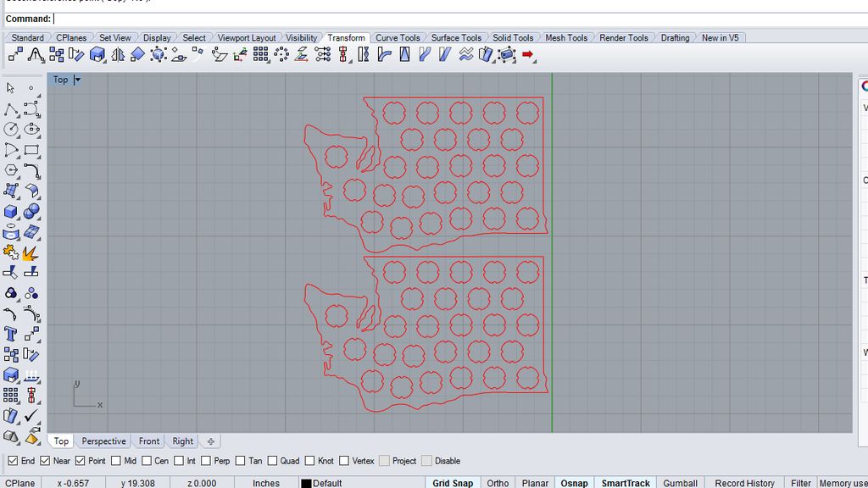This screenshot has width=868, height=488.
Task: Toggle Ortho mode in status bar
Action: click(x=498, y=483)
